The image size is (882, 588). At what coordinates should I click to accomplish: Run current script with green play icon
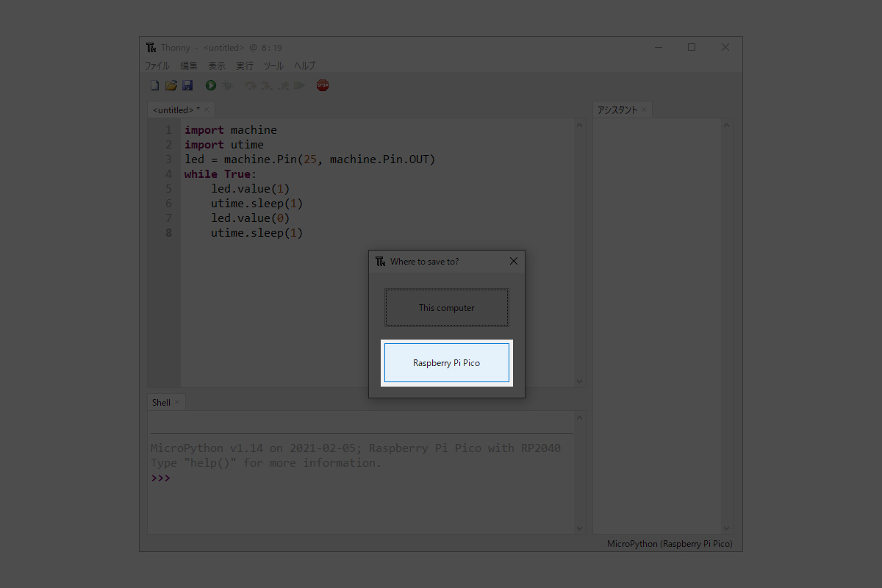tap(211, 86)
